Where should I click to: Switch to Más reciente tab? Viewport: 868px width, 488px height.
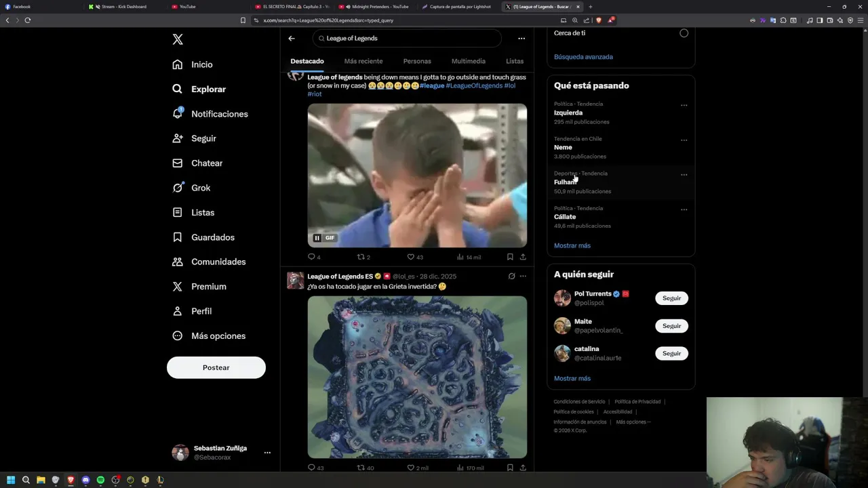pyautogui.click(x=363, y=61)
